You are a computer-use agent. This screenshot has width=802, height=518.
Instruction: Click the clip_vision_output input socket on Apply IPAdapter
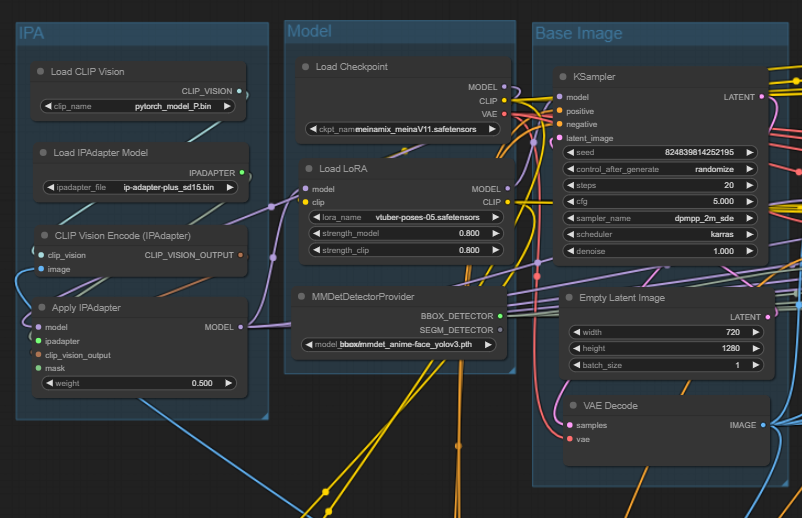pyautogui.click(x=38, y=354)
